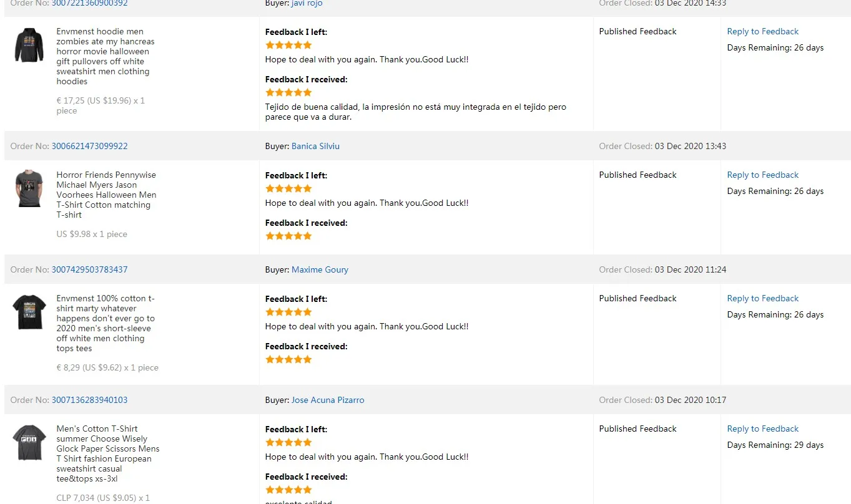This screenshot has width=851, height=504.
Task: Open the black zombie hoodie product thumbnail
Action: [29, 46]
